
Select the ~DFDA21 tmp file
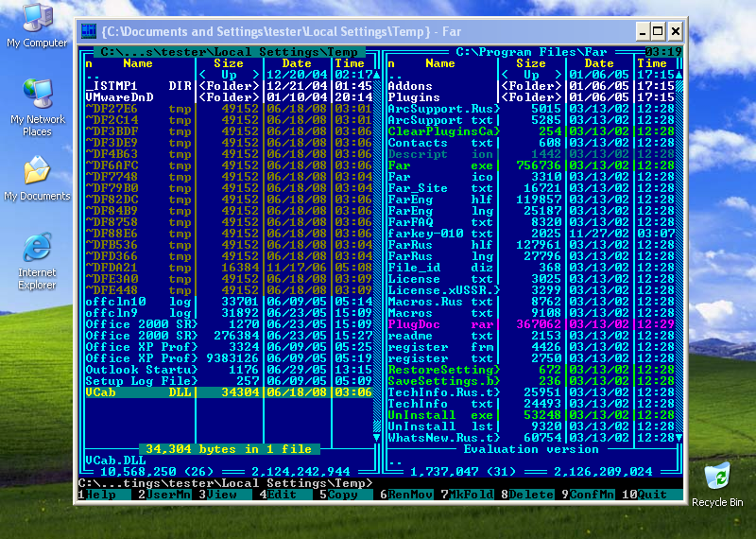point(229,268)
